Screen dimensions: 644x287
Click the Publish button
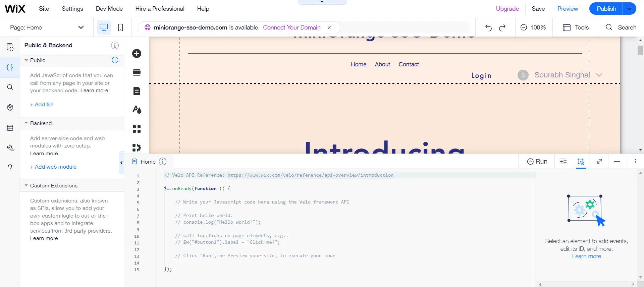606,9
